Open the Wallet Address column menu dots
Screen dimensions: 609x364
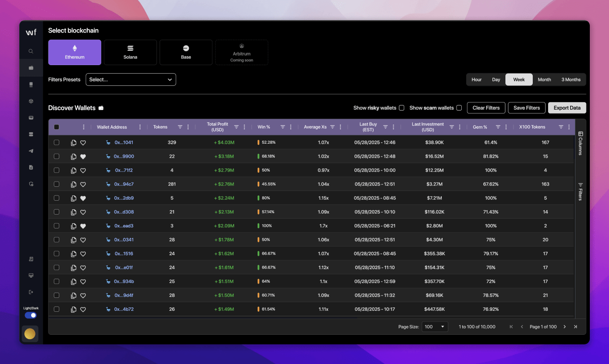pos(140,127)
